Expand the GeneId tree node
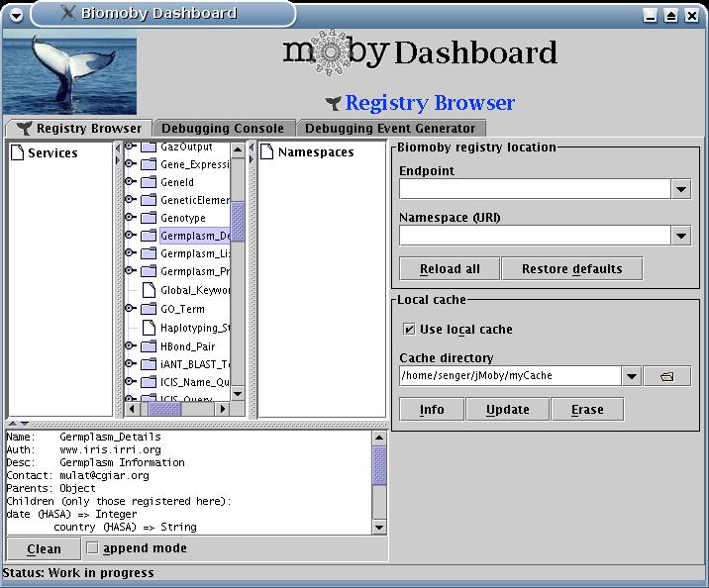Screen dimensions: 709x588 (130, 182)
